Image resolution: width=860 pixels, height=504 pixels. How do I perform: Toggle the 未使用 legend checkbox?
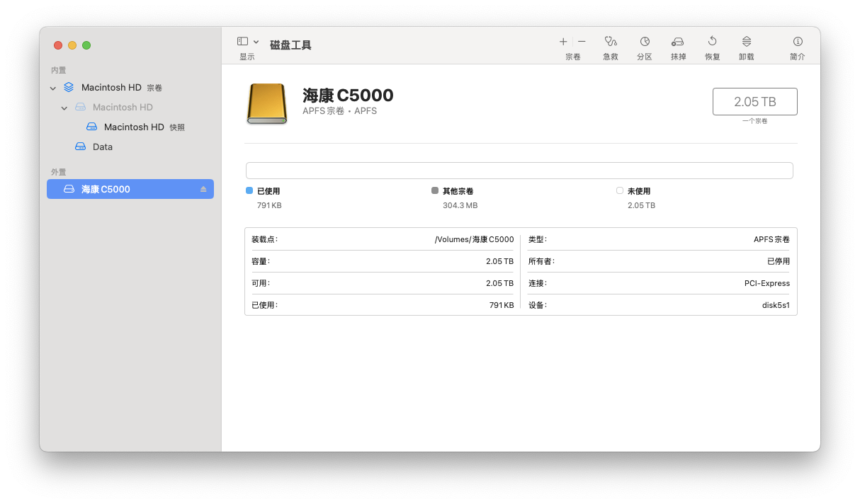click(x=618, y=190)
